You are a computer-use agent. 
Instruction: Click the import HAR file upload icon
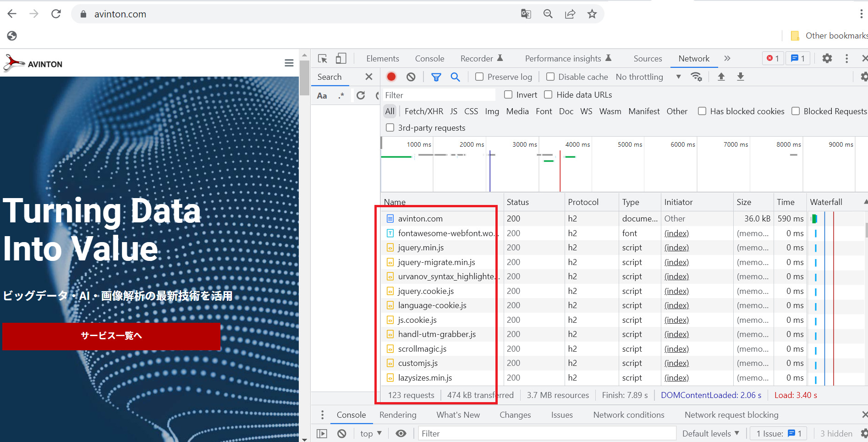click(721, 77)
